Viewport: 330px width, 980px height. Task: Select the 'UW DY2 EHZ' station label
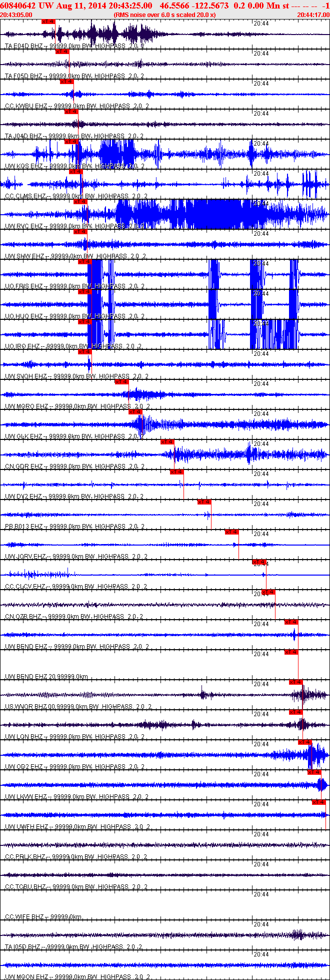coord(24,497)
